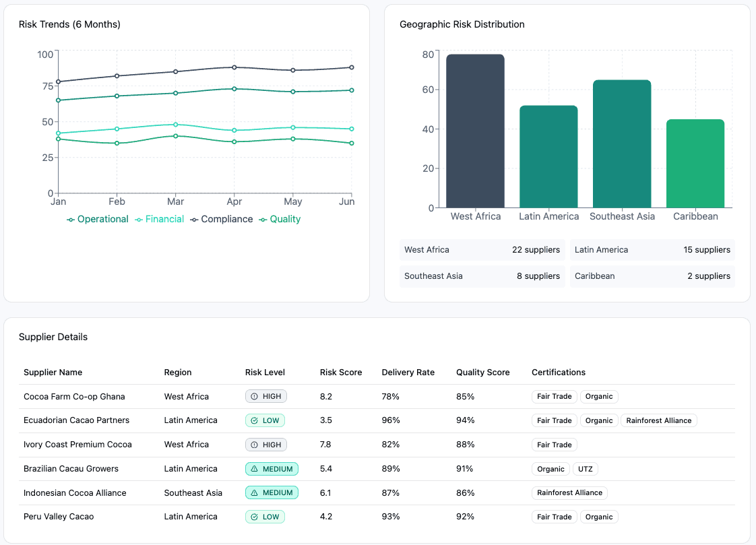Click the West Africa 22 suppliers tile
This screenshot has height=545, width=756.
point(482,250)
